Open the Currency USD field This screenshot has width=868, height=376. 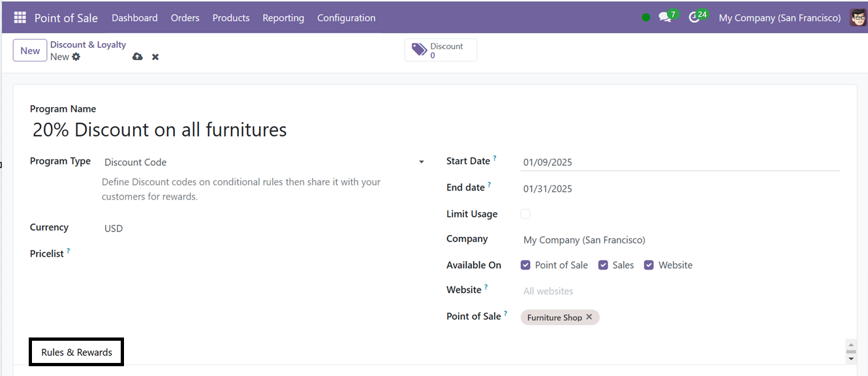[264, 228]
